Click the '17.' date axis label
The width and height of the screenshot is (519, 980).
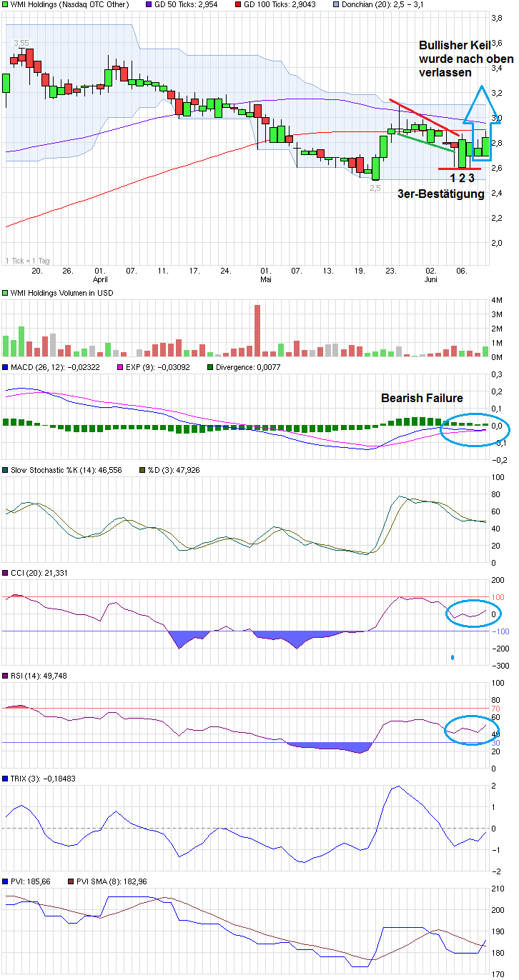click(194, 271)
